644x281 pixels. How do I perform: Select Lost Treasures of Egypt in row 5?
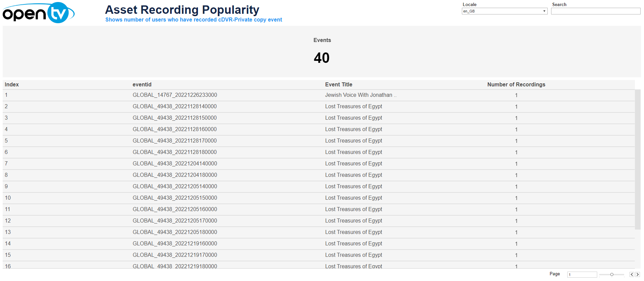tap(353, 141)
